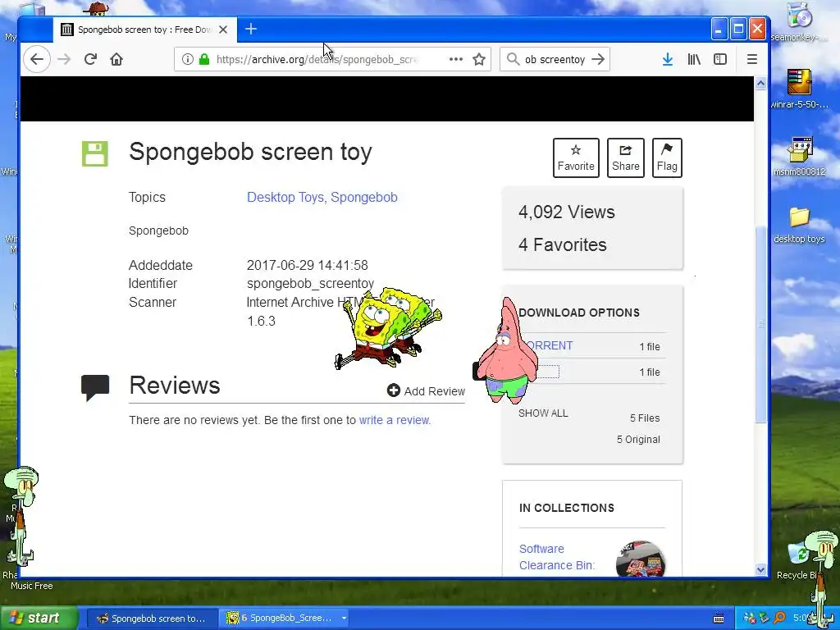This screenshot has width=840, height=630.
Task: Open the Firefox hamburger menu
Action: 752,59
